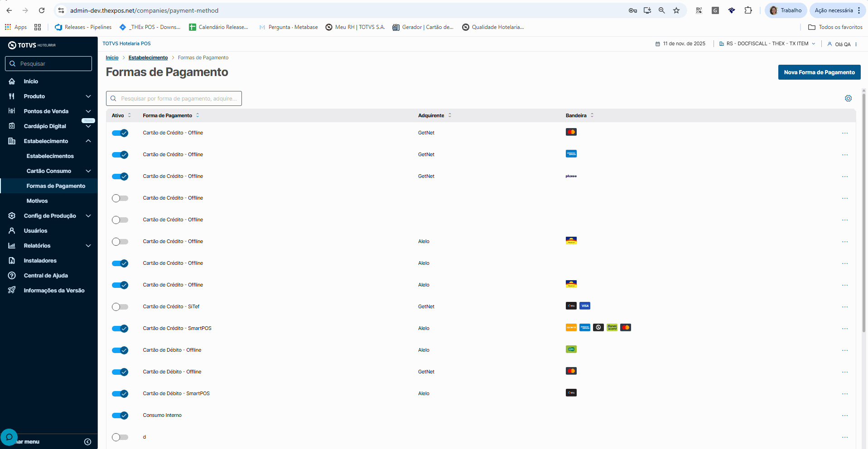Image resolution: width=868 pixels, height=449 pixels.
Task: Enable the Cartão de Crédito - SiTef toggle
Action: pyautogui.click(x=120, y=307)
